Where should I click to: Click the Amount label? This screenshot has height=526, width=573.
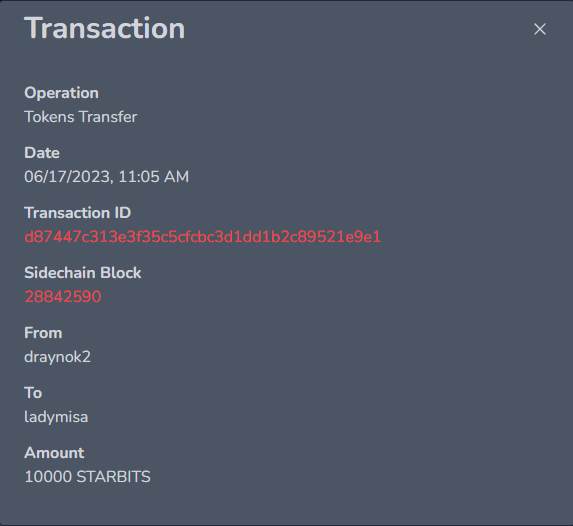[x=54, y=453]
